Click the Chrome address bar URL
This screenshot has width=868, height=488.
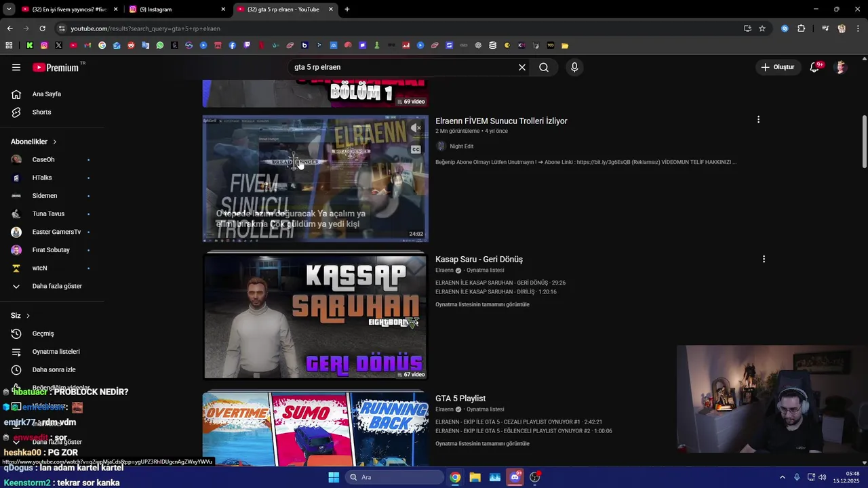tap(145, 28)
